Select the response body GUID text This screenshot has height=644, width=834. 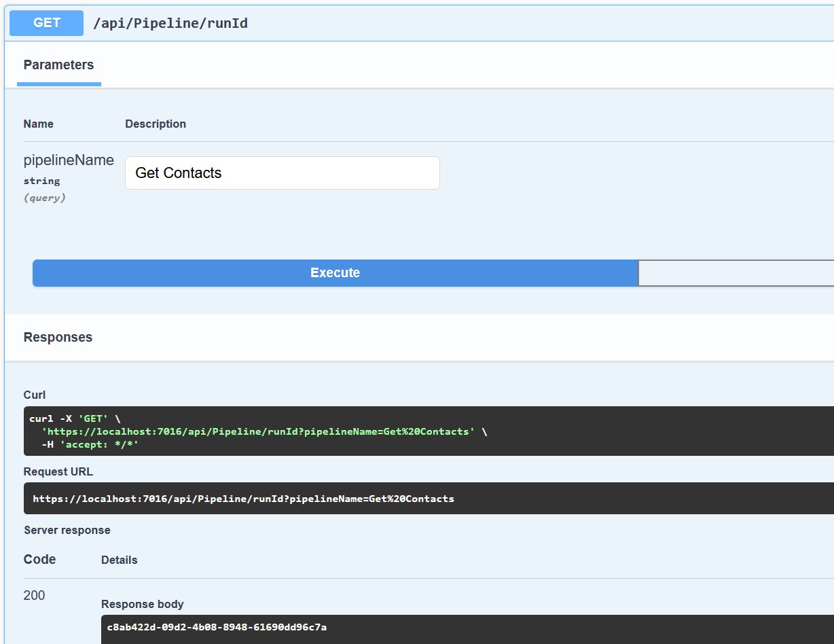click(217, 627)
